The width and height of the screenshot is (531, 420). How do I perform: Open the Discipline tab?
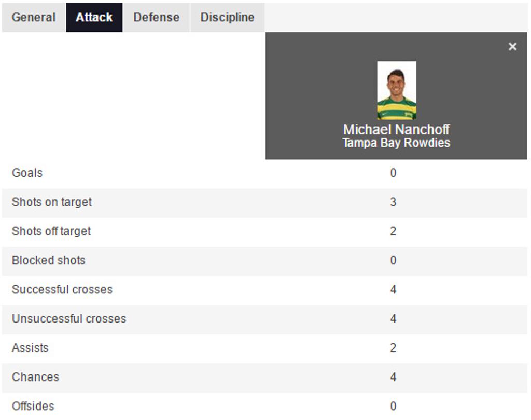click(227, 18)
